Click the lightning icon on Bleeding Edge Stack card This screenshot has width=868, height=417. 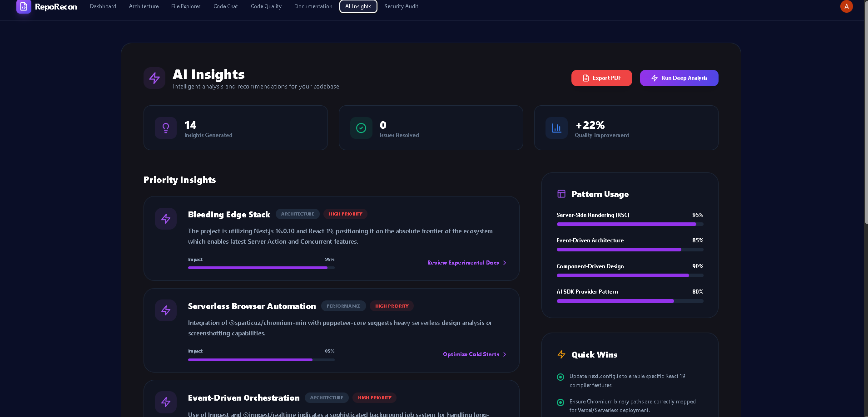point(166,219)
